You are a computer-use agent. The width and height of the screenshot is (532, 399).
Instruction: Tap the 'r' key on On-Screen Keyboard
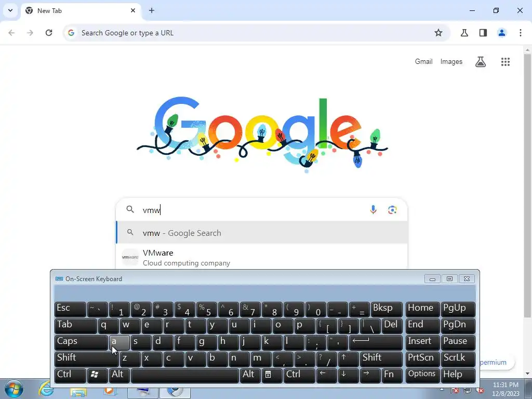[x=174, y=326]
